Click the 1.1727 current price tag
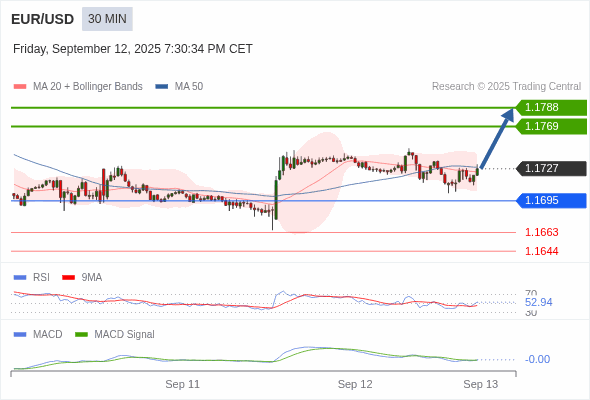 pyautogui.click(x=551, y=169)
